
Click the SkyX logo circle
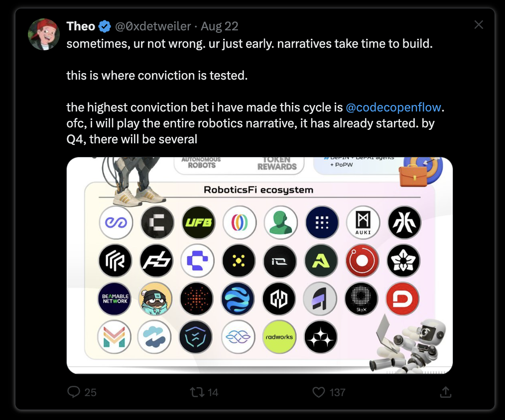pyautogui.click(x=362, y=299)
